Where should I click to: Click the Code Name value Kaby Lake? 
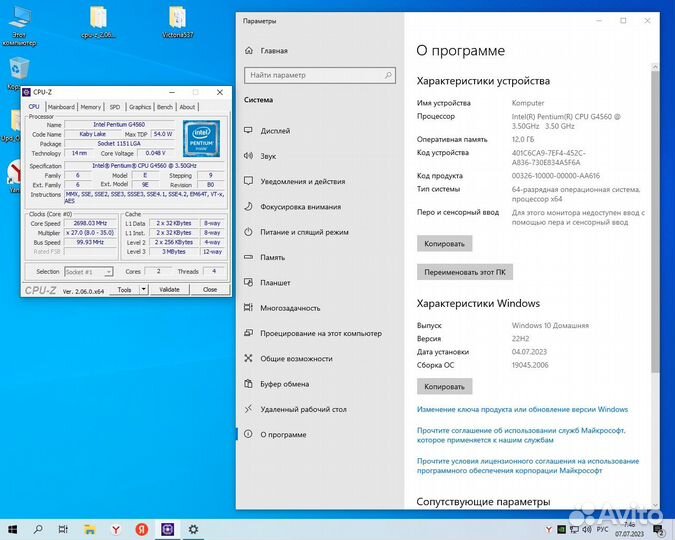pyautogui.click(x=93, y=134)
